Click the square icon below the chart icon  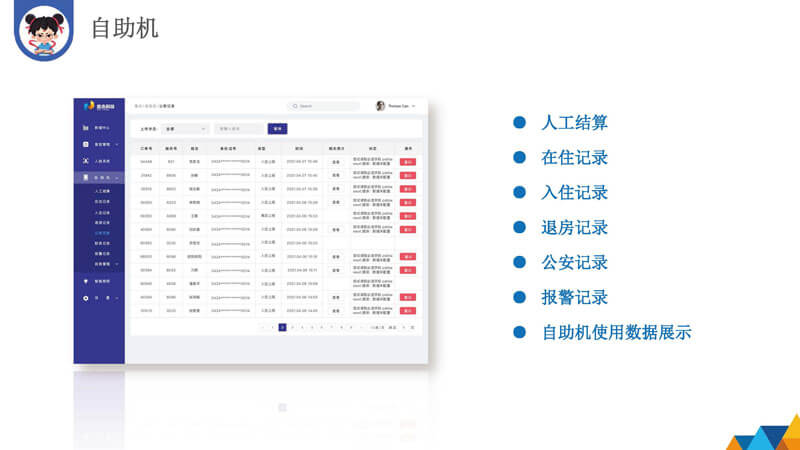click(86, 145)
